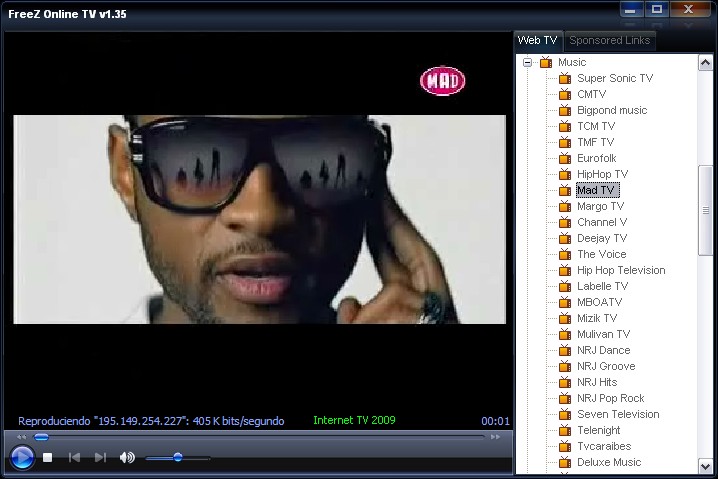Click the Reproduciendo stream status text
718x479 pixels.
pos(151,421)
